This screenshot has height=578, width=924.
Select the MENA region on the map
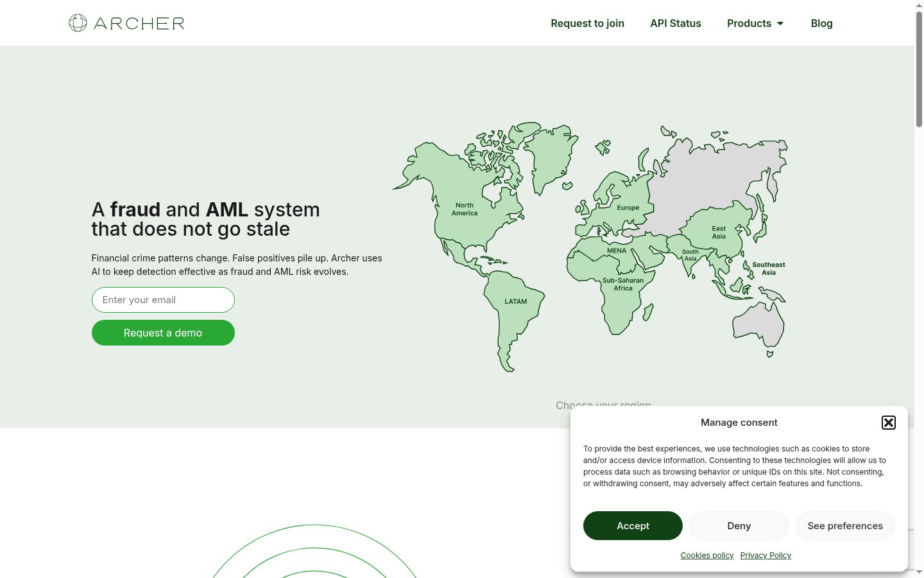[x=617, y=250]
